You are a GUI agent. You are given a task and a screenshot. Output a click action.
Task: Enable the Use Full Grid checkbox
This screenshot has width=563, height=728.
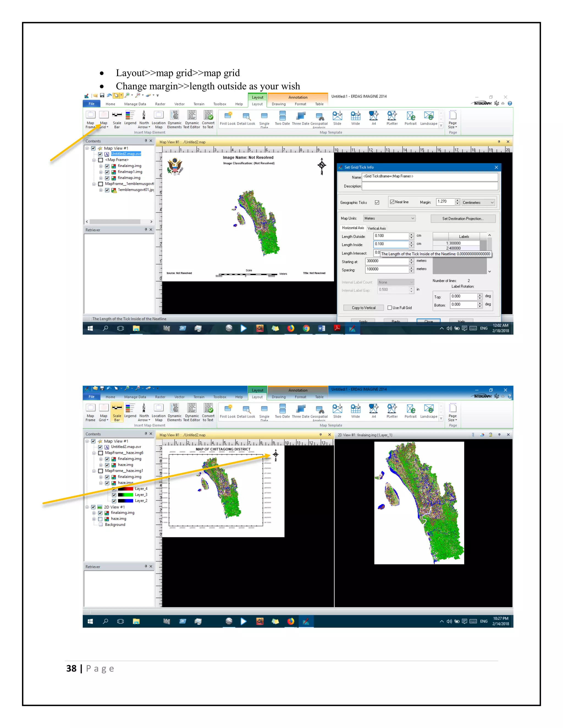tap(390, 308)
